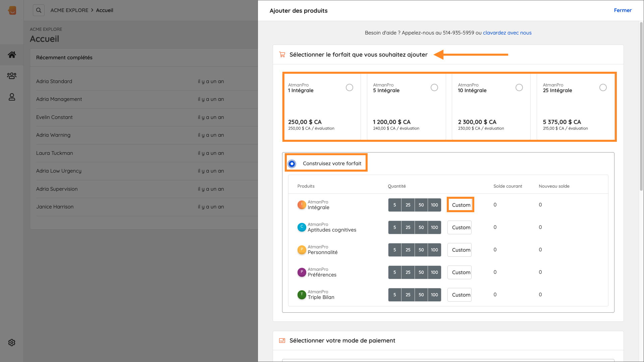
Task: Set Triple Bilan quantity to 25
Action: point(408,295)
